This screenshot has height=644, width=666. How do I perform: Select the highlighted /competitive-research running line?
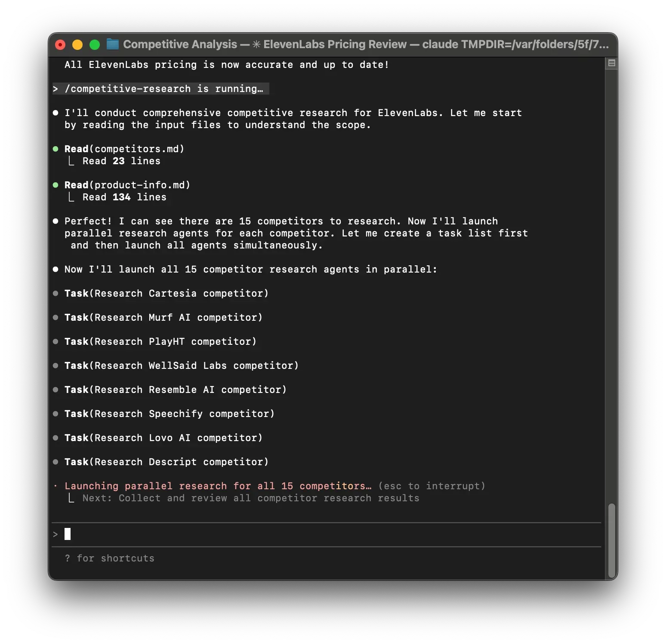click(x=160, y=89)
